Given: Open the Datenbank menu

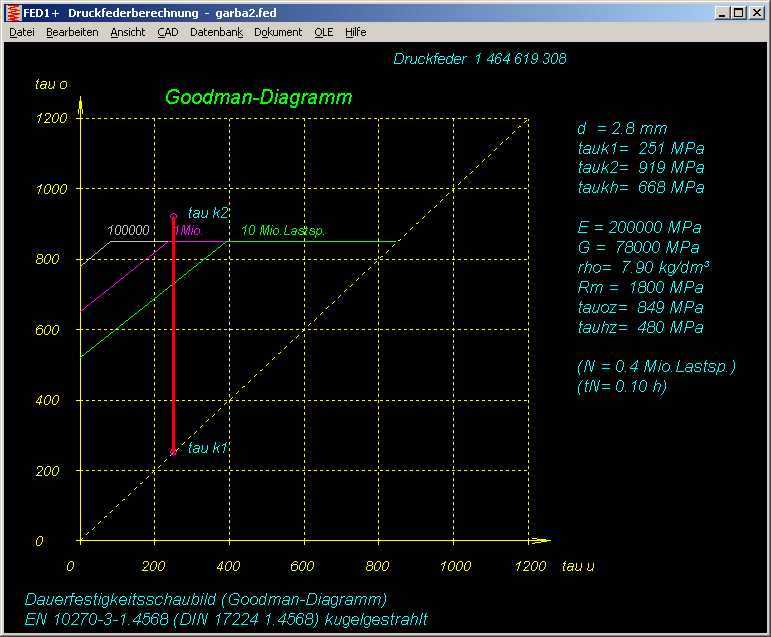Looking at the screenshot, I should [216, 32].
